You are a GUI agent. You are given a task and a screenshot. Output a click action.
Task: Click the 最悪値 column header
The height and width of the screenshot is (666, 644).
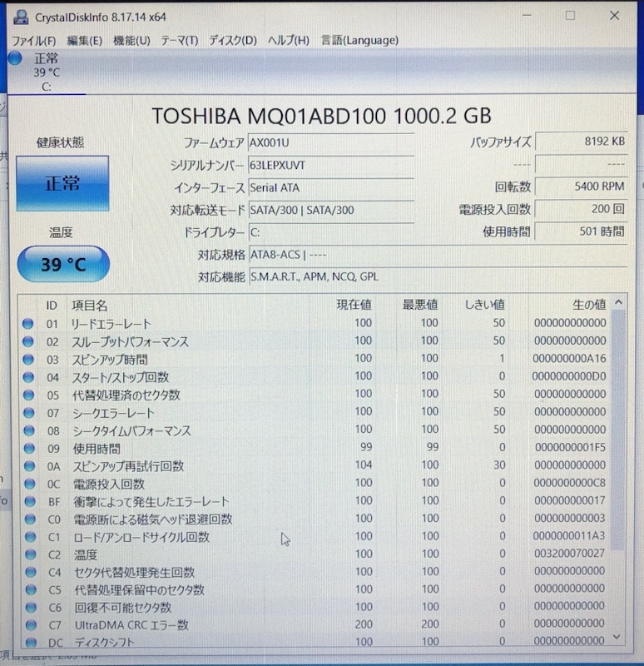tap(420, 305)
